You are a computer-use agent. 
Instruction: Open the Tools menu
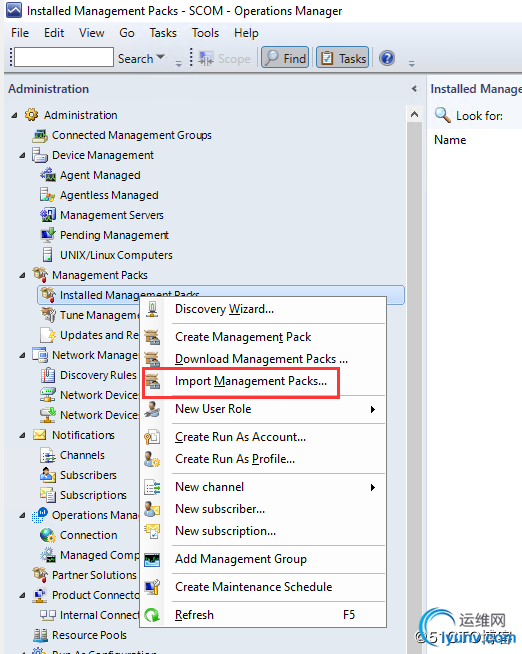[x=205, y=33]
